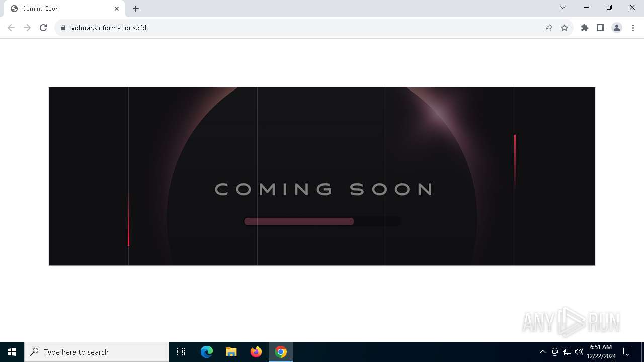Restore down the Chrome window
The width and height of the screenshot is (644, 362).
[x=609, y=7]
